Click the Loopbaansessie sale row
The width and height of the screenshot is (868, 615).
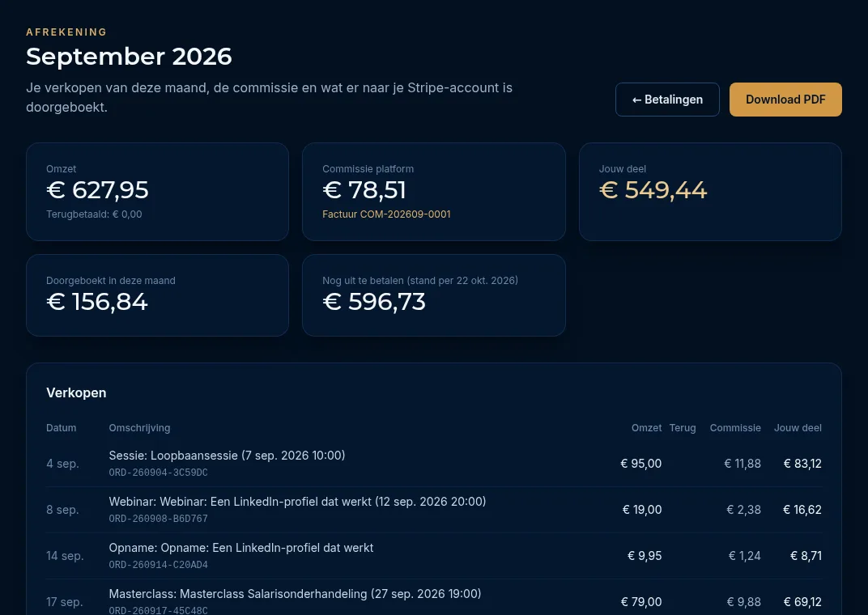pos(434,464)
